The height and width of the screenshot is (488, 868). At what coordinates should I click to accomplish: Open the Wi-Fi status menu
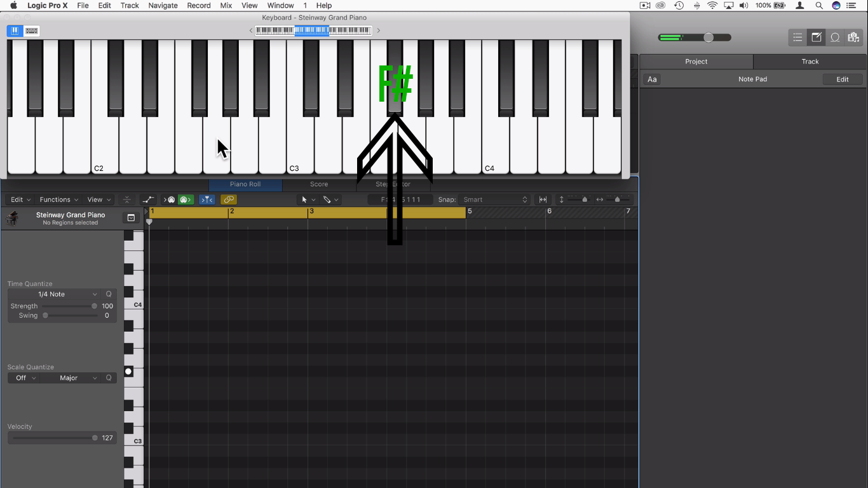712,6
